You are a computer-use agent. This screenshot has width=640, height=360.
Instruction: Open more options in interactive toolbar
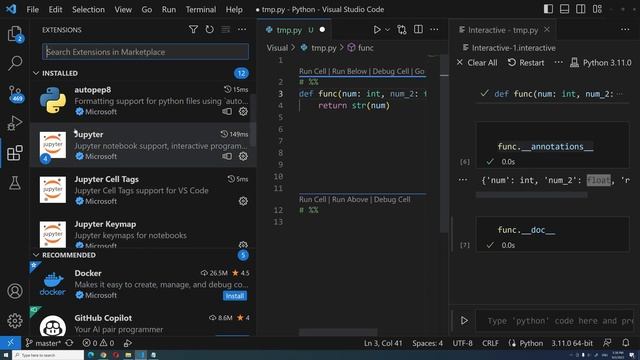tap(558, 62)
